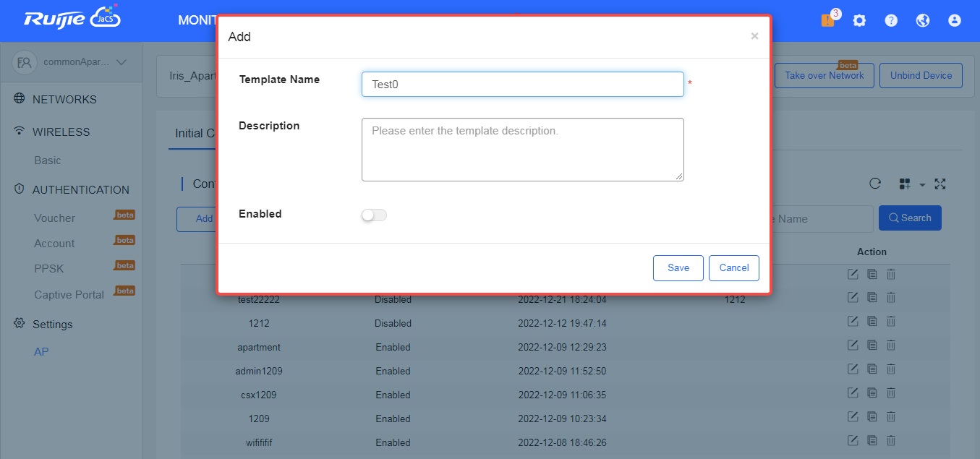Viewport: 980px width, 459px height.
Task: Delete the 1212 template
Action: click(891, 321)
